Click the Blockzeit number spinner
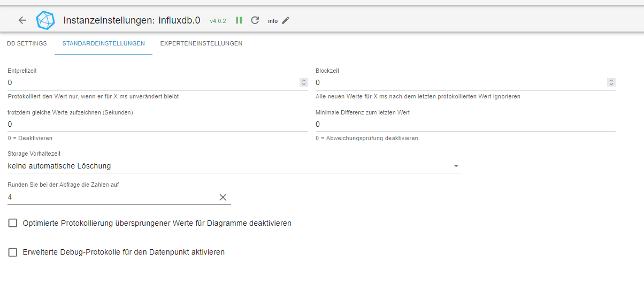Screen dimensions: 644x299 611,82
